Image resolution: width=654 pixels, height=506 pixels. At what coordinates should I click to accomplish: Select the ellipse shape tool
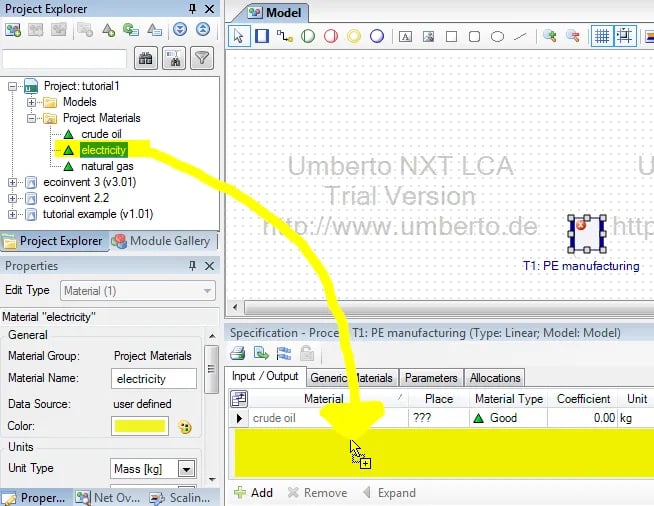pos(497,37)
